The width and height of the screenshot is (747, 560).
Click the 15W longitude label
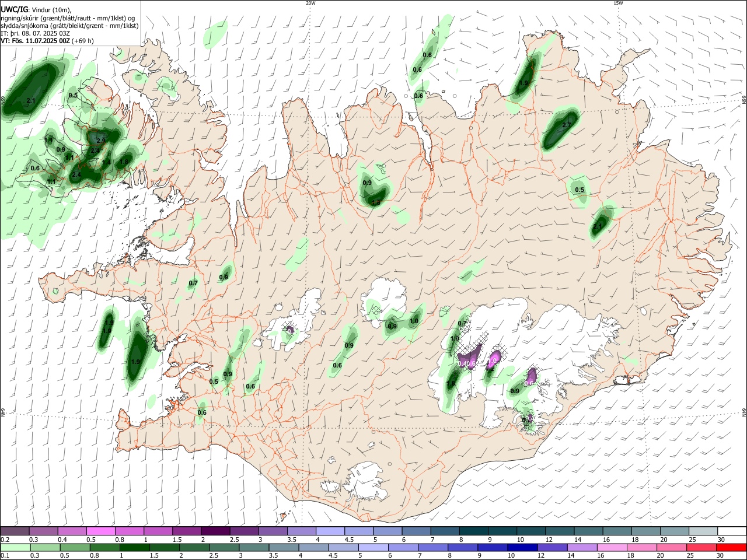click(x=618, y=2)
